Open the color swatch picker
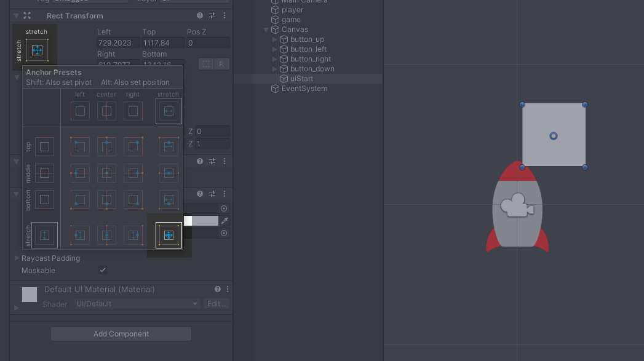Screen dimensions: 644x361 pos(201,221)
